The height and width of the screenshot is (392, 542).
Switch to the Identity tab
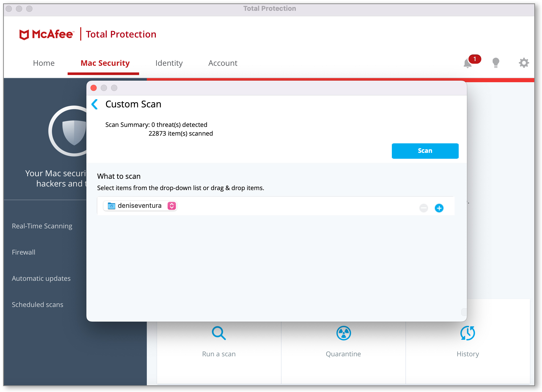tap(169, 63)
